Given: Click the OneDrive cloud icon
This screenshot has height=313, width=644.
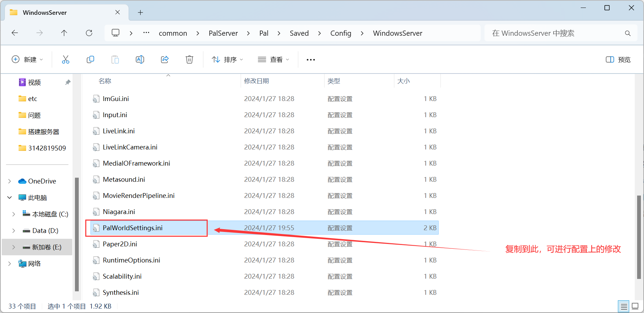Looking at the screenshot, I should point(22,181).
